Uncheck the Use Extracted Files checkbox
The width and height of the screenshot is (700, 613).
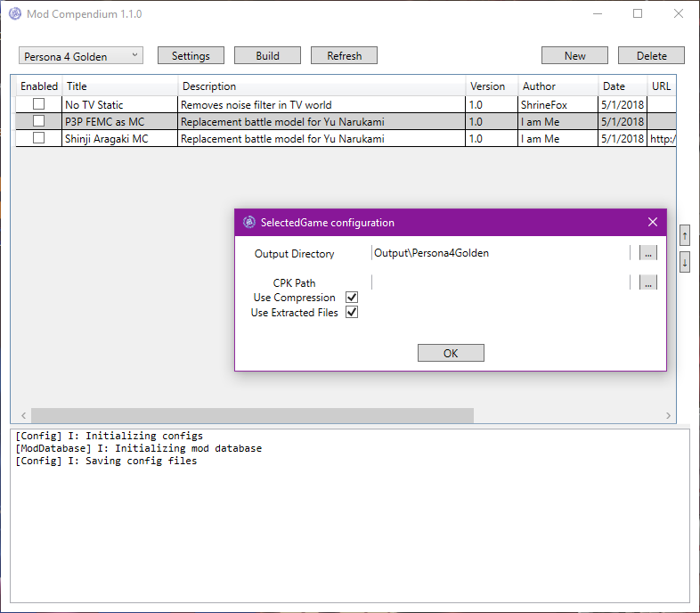pos(352,313)
